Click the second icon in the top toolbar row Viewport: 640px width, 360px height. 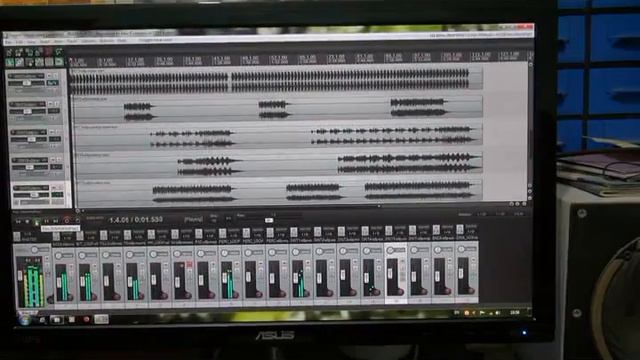(x=19, y=52)
